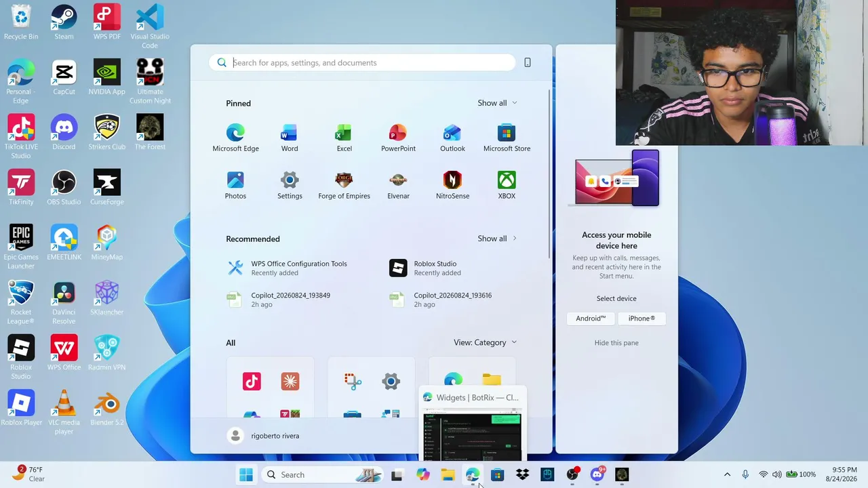Select the Visual Studio Code desktop icon
The image size is (868, 488).
point(150,27)
